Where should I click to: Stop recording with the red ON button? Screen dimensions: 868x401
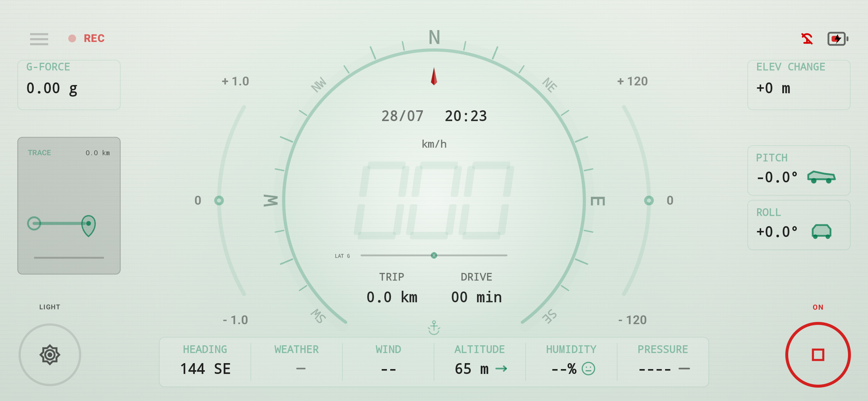click(x=818, y=355)
